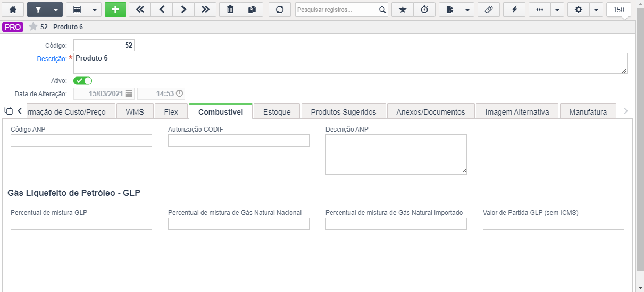Run search with magnifying glass icon
This screenshot has width=644, height=292.
point(382,10)
